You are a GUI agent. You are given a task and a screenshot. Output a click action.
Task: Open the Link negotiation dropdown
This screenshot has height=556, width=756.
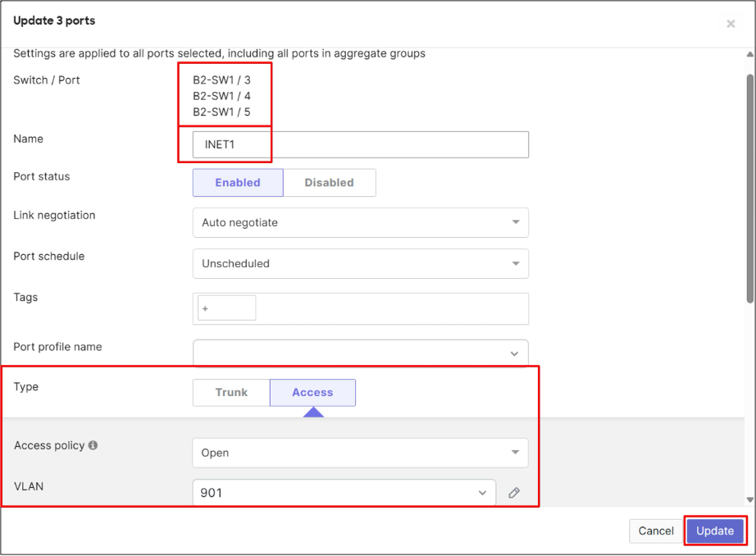click(361, 222)
